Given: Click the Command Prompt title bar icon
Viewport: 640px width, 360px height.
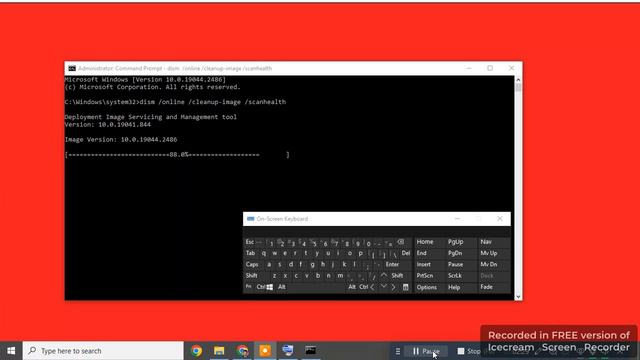Looking at the screenshot, I should 72,68.
